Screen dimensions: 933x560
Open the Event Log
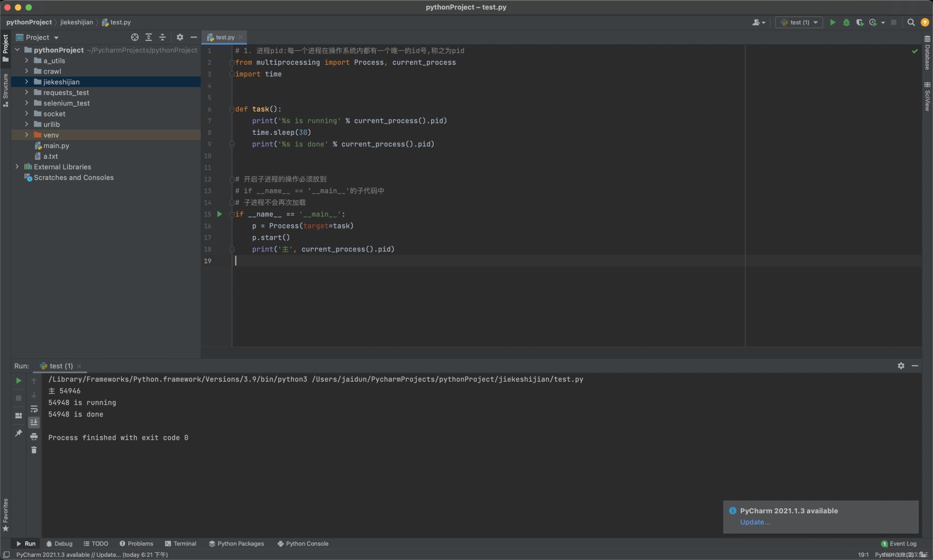[899, 543]
